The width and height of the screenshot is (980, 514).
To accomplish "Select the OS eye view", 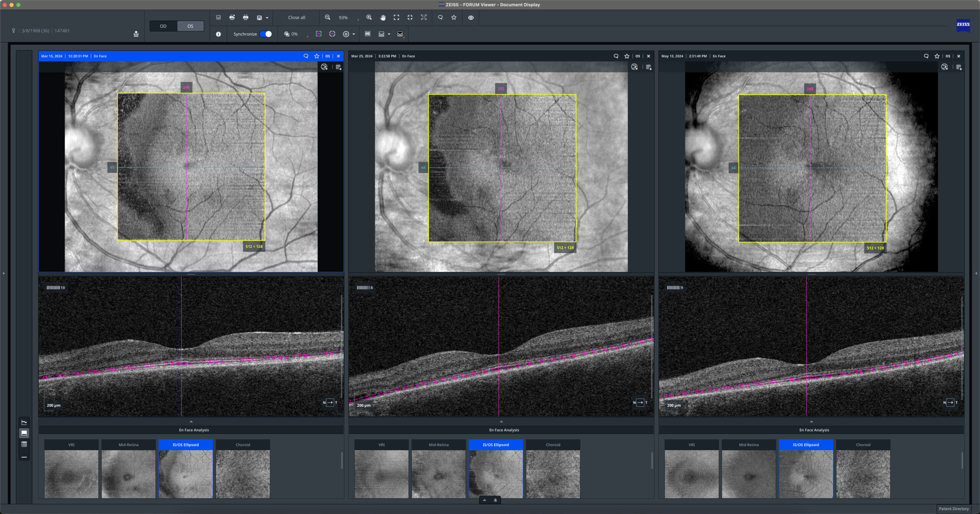I will pyautogui.click(x=190, y=26).
